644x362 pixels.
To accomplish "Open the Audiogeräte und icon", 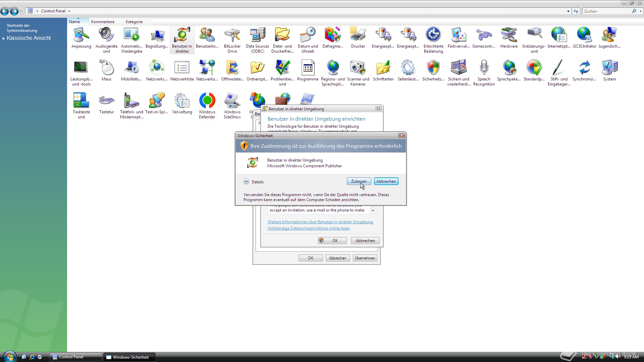I will click(106, 40).
